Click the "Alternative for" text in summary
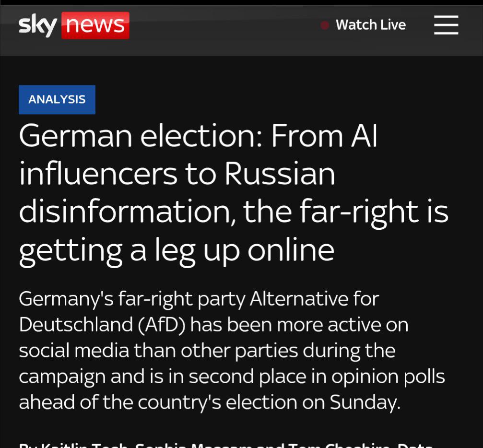 point(314,299)
